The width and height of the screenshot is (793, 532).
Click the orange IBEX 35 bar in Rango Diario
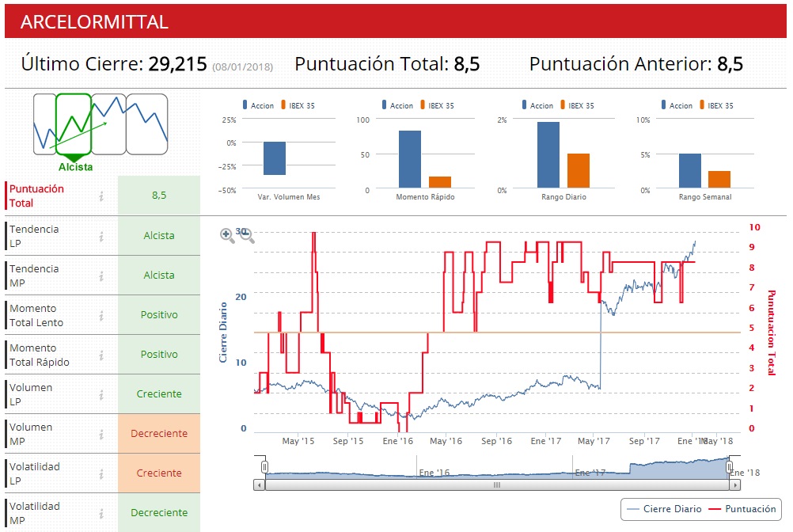click(x=578, y=171)
